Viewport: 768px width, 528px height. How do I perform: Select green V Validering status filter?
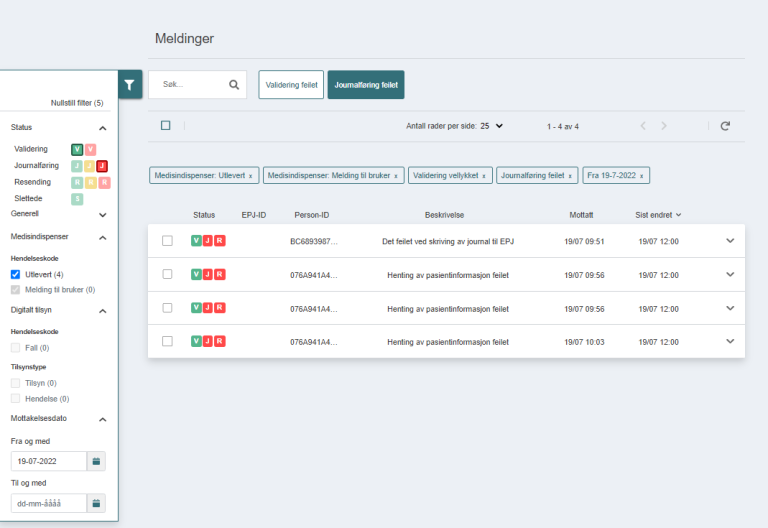click(77, 149)
